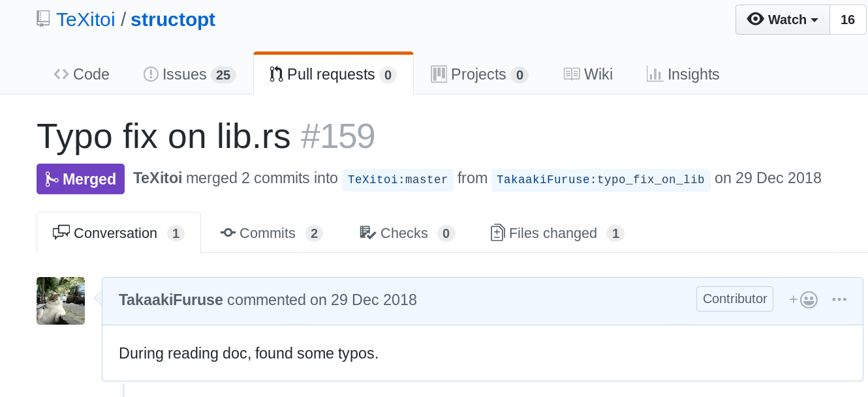Open the Files changed tab

point(557,233)
